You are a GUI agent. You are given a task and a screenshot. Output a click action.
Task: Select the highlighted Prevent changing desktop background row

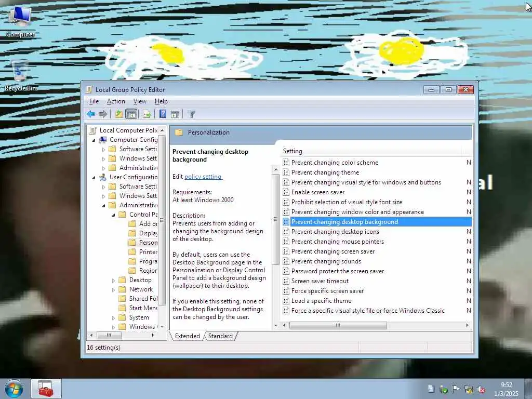(377, 222)
